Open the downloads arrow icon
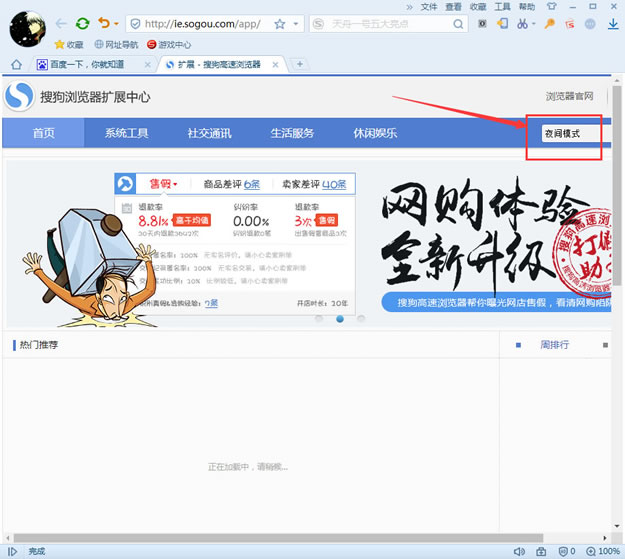 click(613, 24)
